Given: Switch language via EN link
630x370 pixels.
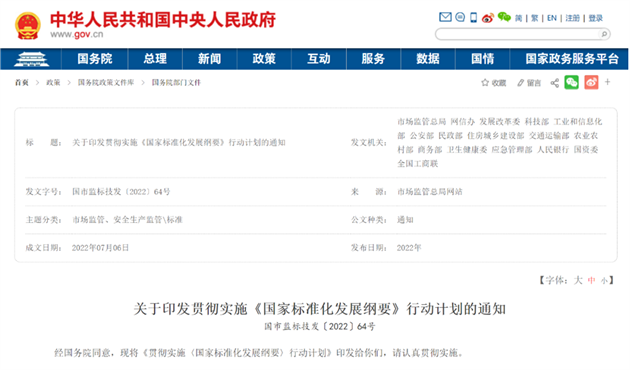Looking at the screenshot, I should point(552,18).
